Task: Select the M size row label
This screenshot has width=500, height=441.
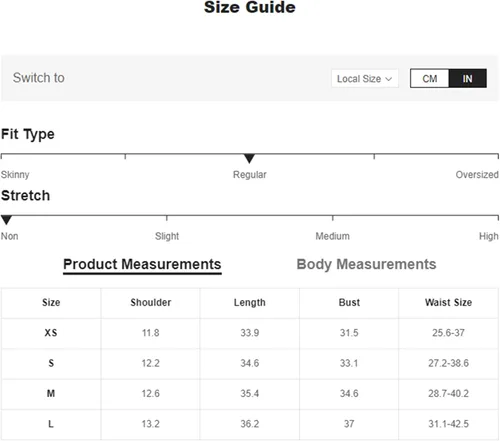Action: [51, 394]
